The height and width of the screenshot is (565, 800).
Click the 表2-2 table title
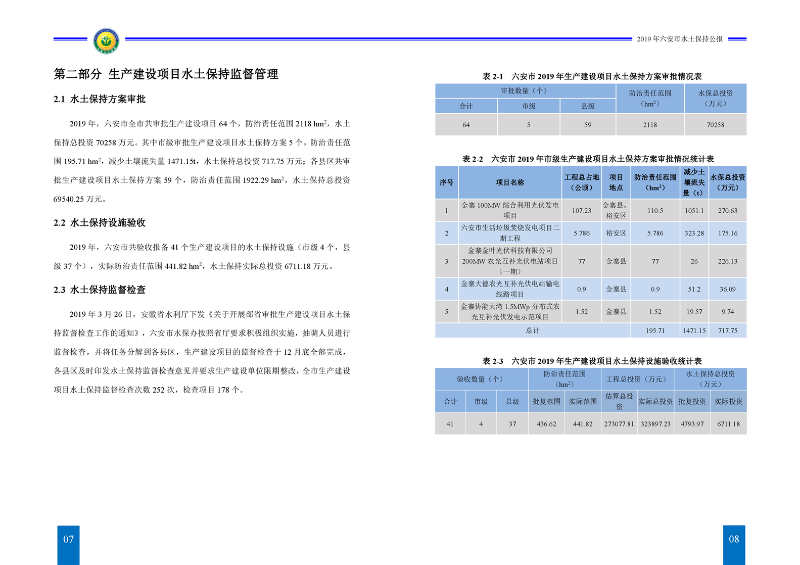pos(592,159)
